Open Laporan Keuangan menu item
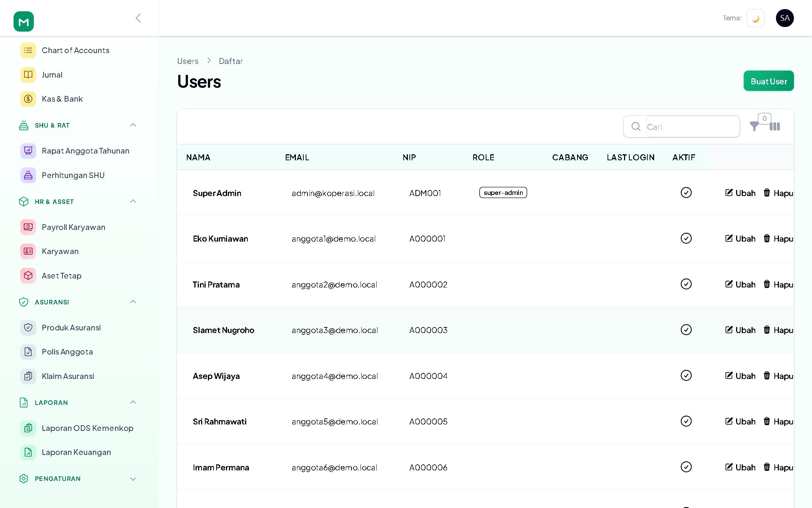The width and height of the screenshot is (812, 508). click(76, 452)
